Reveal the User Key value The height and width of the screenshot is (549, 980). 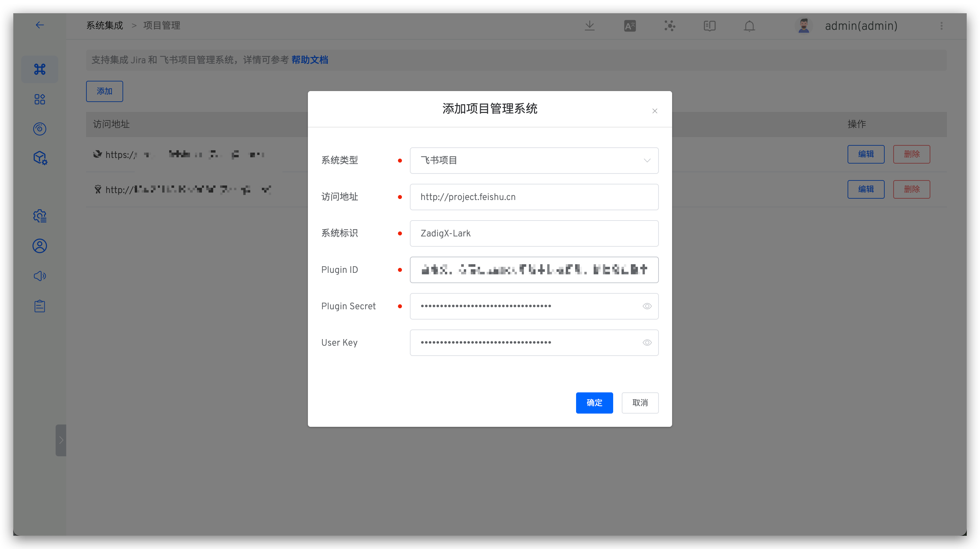click(x=647, y=343)
